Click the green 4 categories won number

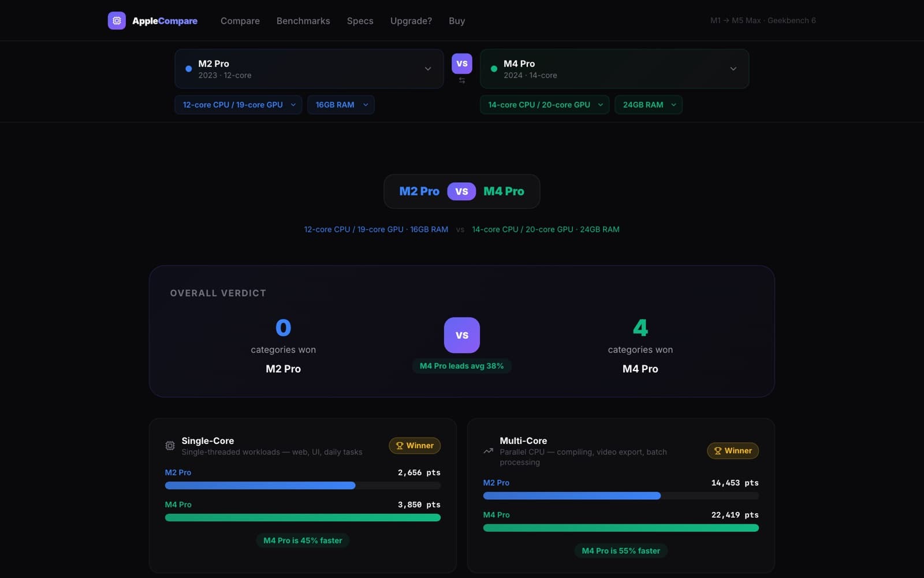640,328
